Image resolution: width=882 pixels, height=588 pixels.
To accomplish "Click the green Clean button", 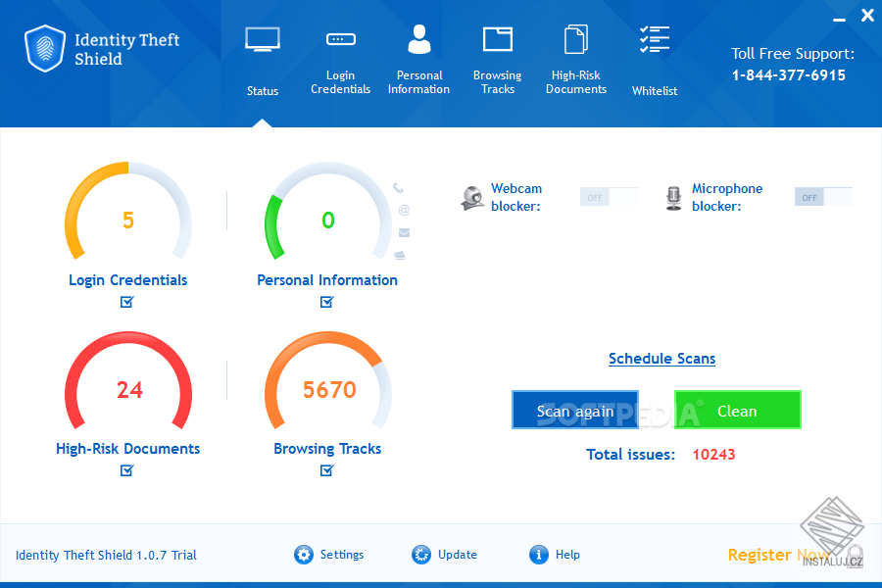I will point(737,411).
